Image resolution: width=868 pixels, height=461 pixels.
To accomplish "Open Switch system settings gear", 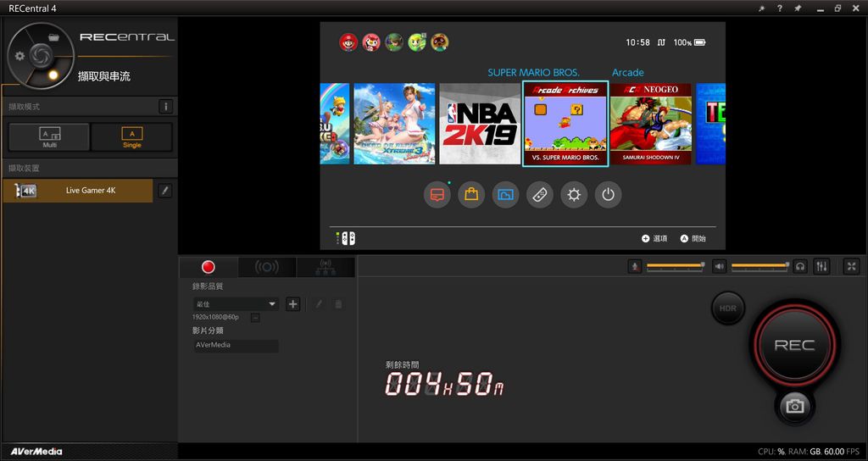I will click(574, 195).
